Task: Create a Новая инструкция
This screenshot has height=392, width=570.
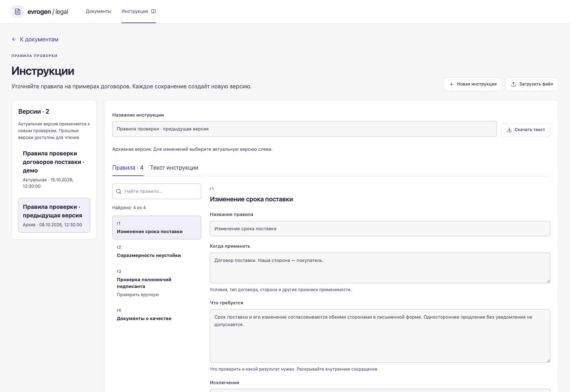Action: [472, 84]
